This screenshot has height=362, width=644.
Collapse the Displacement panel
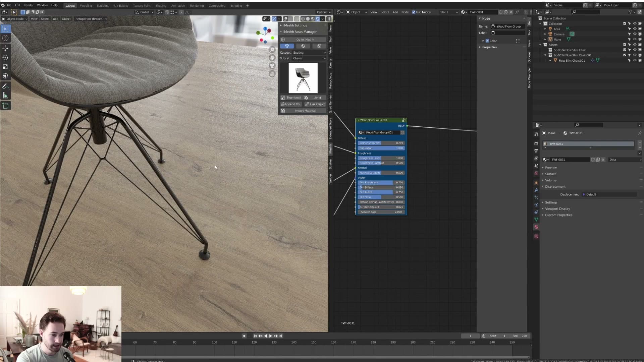555,187
